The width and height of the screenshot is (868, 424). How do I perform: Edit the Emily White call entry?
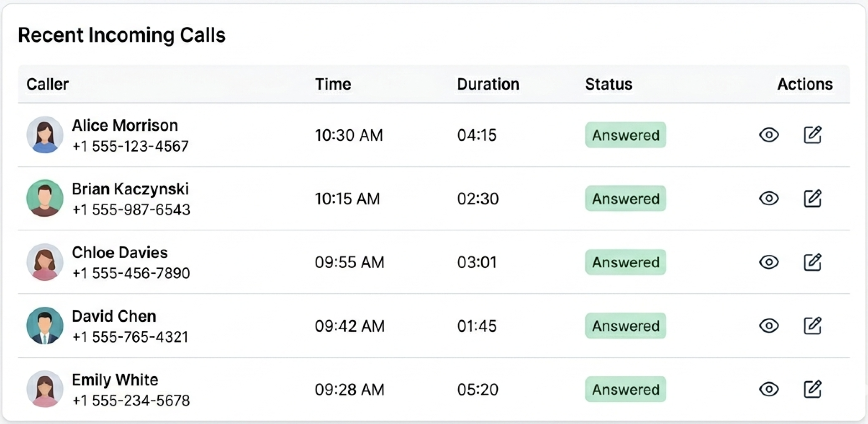(814, 389)
